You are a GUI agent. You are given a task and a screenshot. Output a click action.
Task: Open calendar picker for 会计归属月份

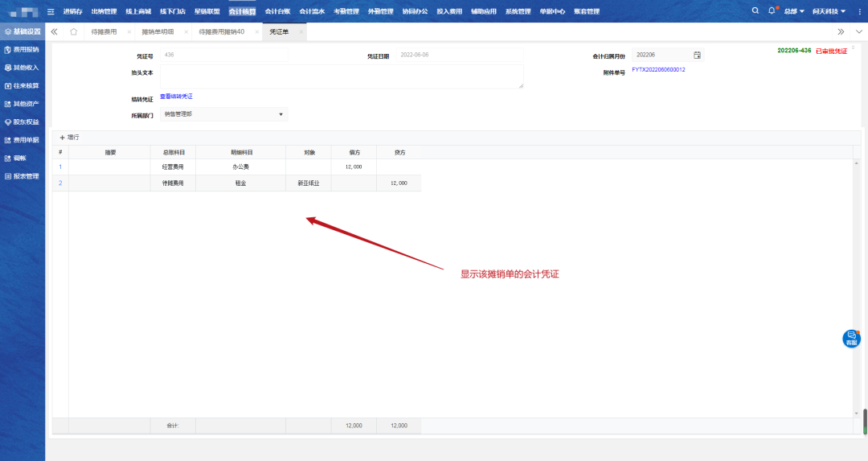[x=697, y=55]
